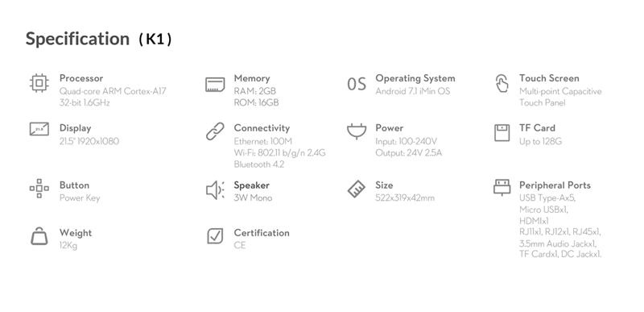
Task: Click the Display monitor icon
Action: click(39, 129)
